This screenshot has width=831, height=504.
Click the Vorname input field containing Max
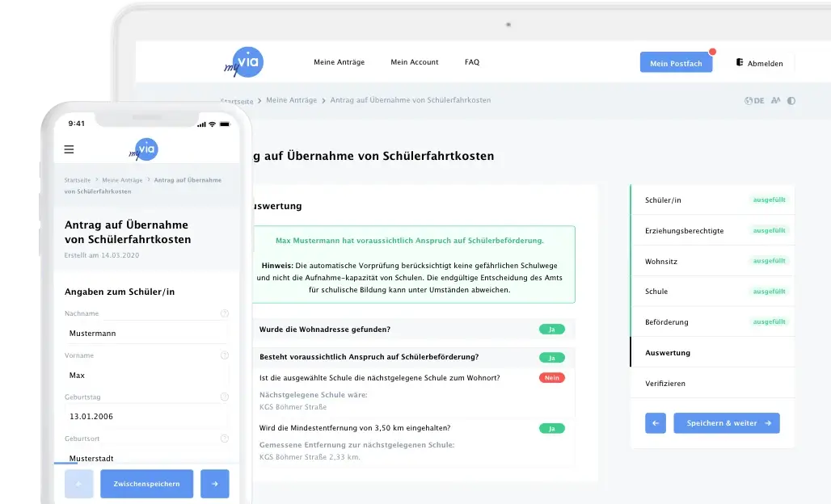pyautogui.click(x=146, y=376)
